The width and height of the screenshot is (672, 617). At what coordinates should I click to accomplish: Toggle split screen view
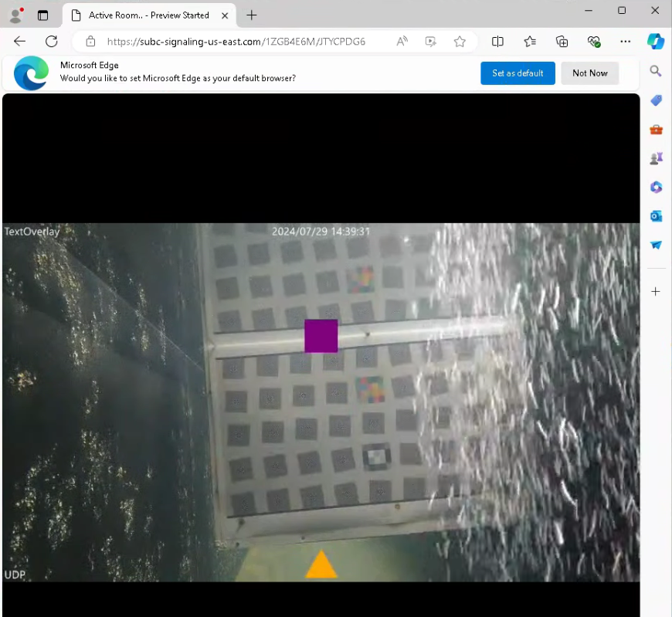[x=497, y=42]
